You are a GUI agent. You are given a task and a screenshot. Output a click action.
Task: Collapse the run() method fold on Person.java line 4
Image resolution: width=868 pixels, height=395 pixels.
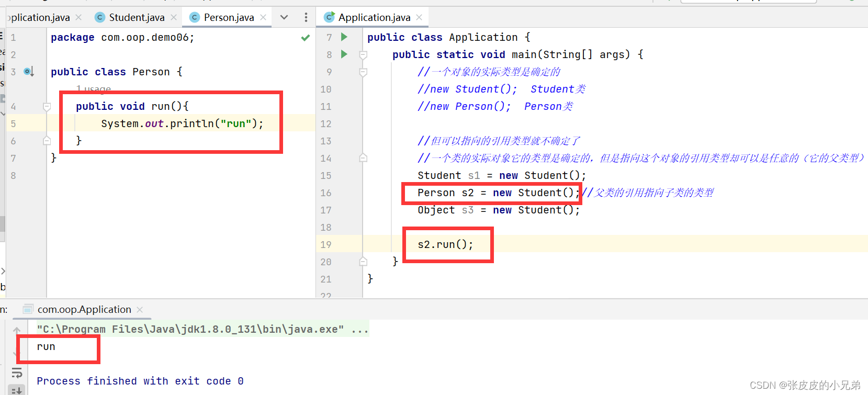47,106
